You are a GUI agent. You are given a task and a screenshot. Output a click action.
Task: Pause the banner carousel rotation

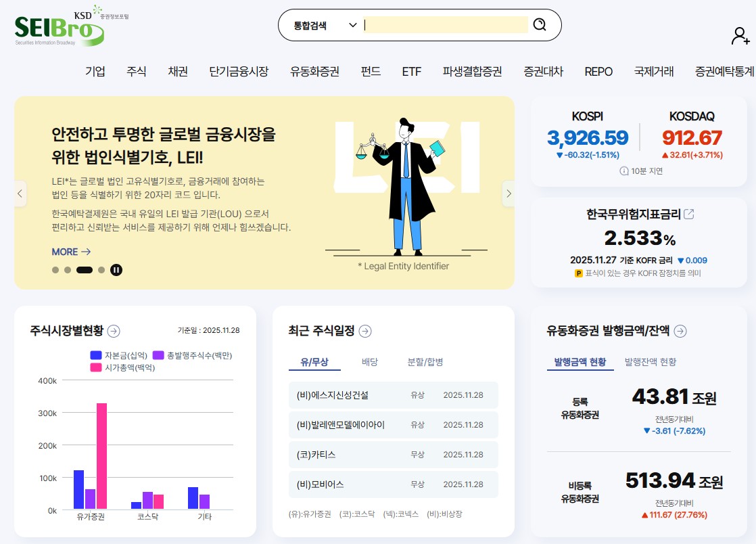pyautogui.click(x=116, y=270)
